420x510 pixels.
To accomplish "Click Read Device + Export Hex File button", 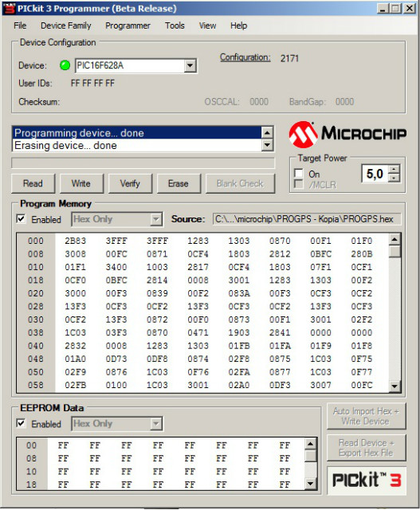I will [x=367, y=448].
